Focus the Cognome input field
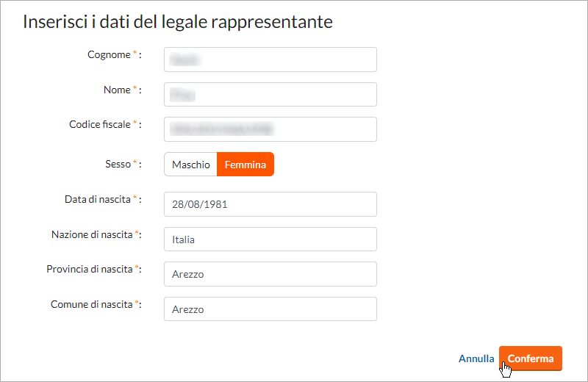 (270, 60)
